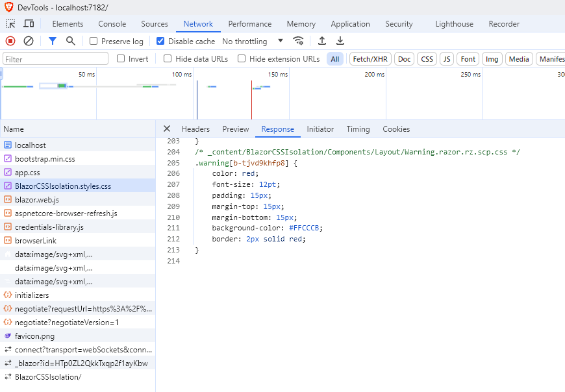Select the initializers request
Viewport: 565px width, 392px height.
[x=78, y=295]
